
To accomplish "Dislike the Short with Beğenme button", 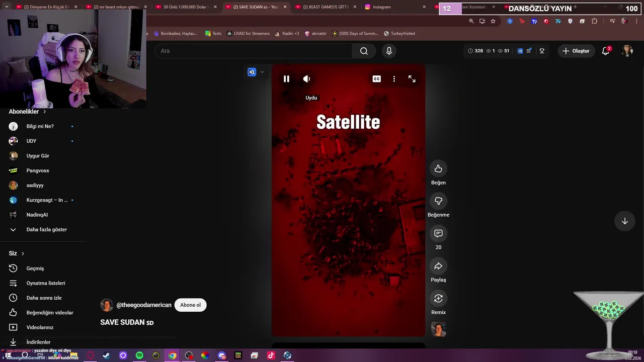I will pos(438,201).
